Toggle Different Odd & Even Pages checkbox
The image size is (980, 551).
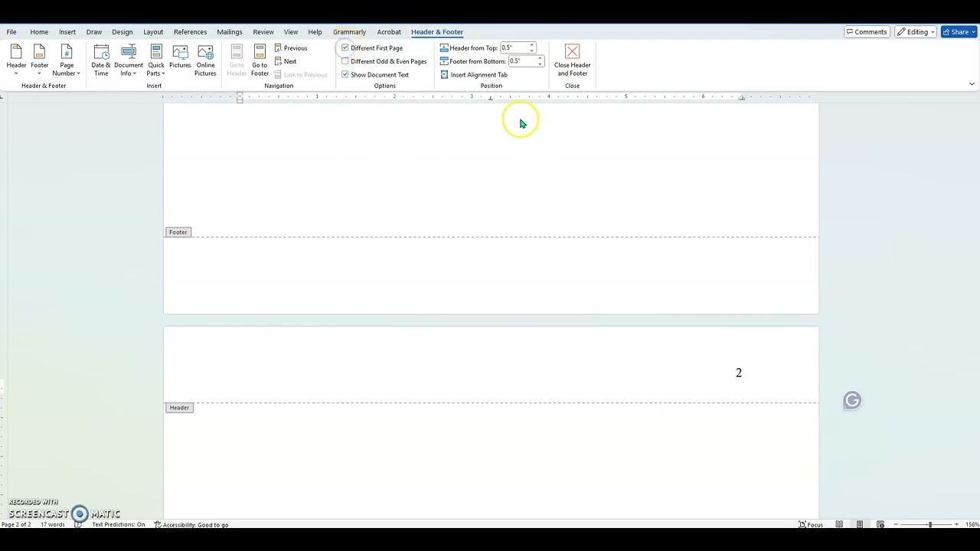coord(345,61)
